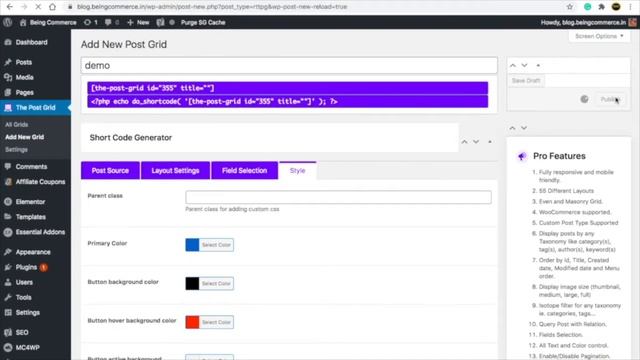The width and height of the screenshot is (640, 360).
Task: Click the Pro Features megaphone icon
Action: 522,156
